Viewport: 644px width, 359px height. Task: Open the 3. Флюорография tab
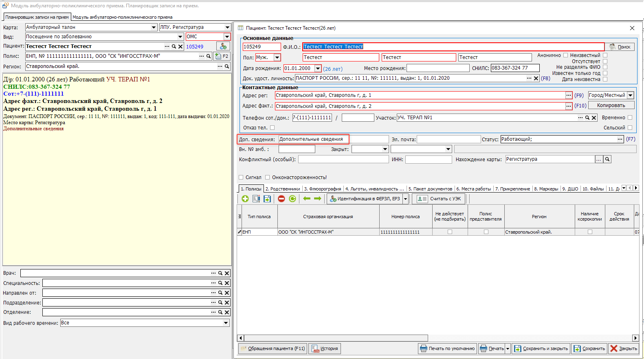pos(323,189)
